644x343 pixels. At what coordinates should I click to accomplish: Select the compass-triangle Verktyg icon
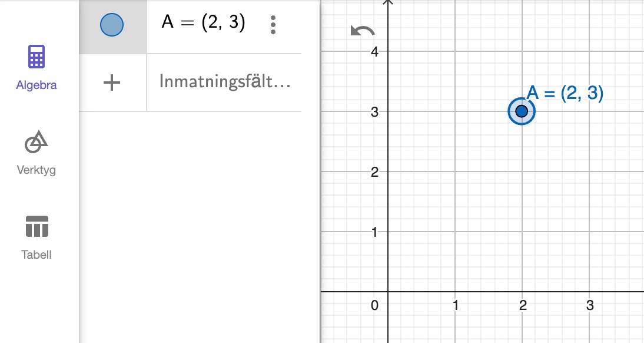(36, 141)
